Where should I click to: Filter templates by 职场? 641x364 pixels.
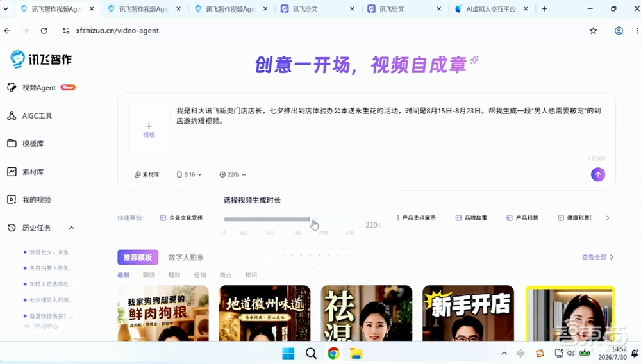coord(149,275)
